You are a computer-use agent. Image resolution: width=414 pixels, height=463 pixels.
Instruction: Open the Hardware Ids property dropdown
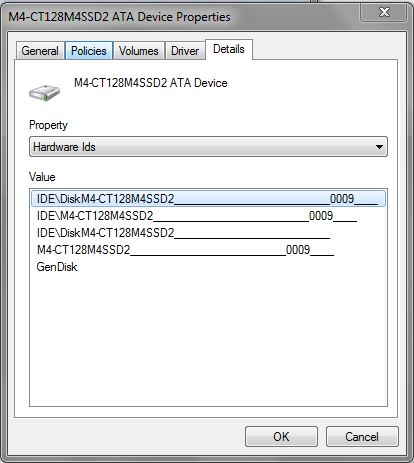point(208,147)
